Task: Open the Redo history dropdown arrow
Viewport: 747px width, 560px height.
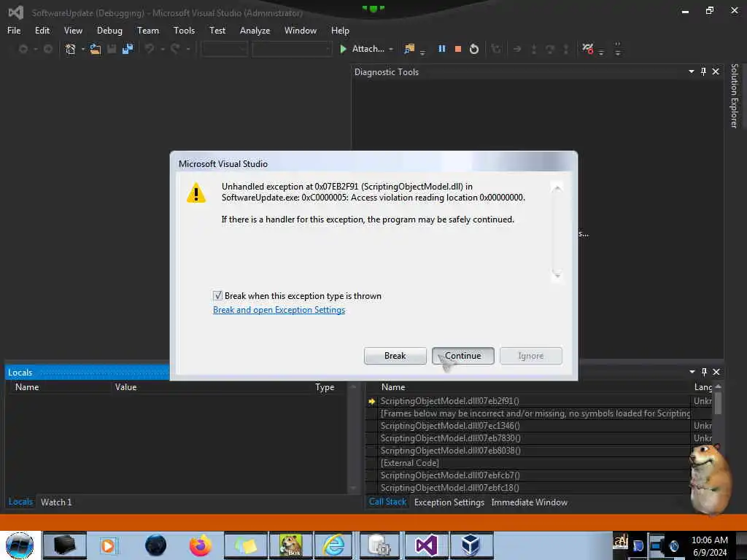Action: 188,49
